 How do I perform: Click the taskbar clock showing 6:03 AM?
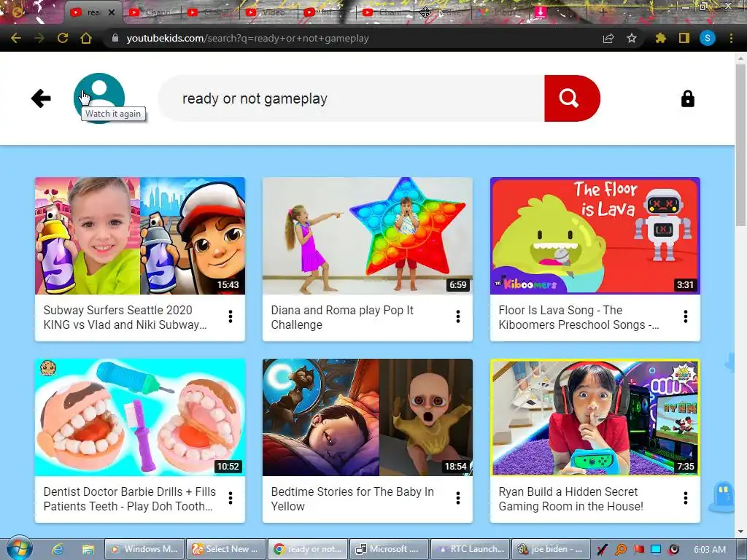point(709,550)
